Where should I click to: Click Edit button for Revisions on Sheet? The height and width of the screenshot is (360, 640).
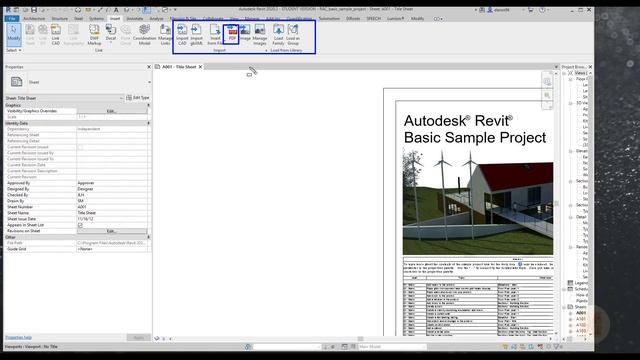112,231
